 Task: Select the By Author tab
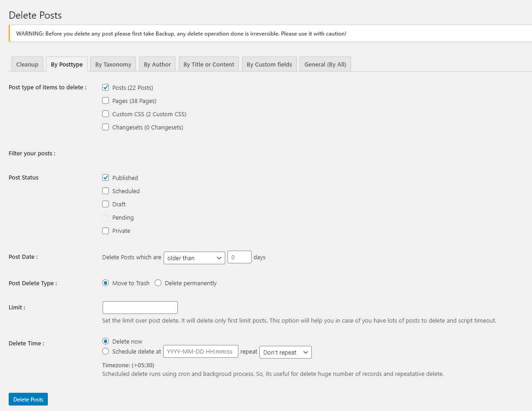tap(157, 64)
